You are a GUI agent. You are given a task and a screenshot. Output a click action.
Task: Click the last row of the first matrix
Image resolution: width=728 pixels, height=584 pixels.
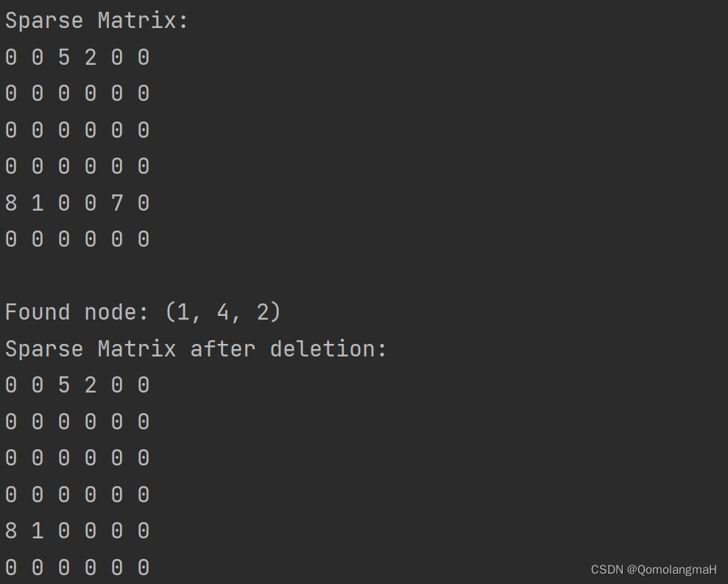(77, 239)
